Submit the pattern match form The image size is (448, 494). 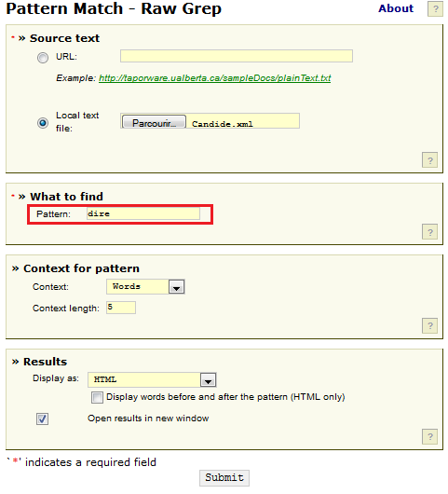click(224, 477)
